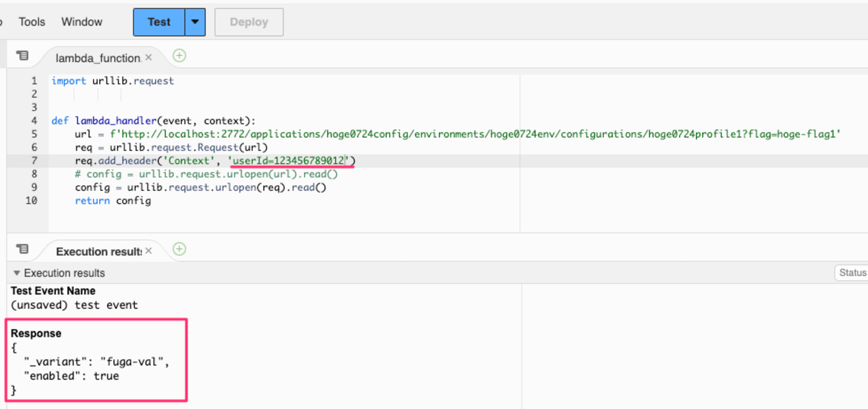Click the 'userId=123456789012' string
868x409 pixels.
[x=289, y=161]
